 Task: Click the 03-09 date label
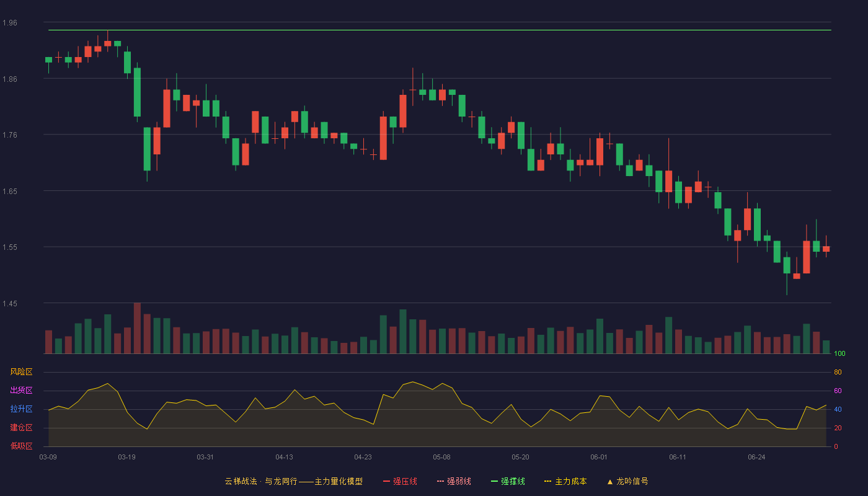(x=48, y=457)
